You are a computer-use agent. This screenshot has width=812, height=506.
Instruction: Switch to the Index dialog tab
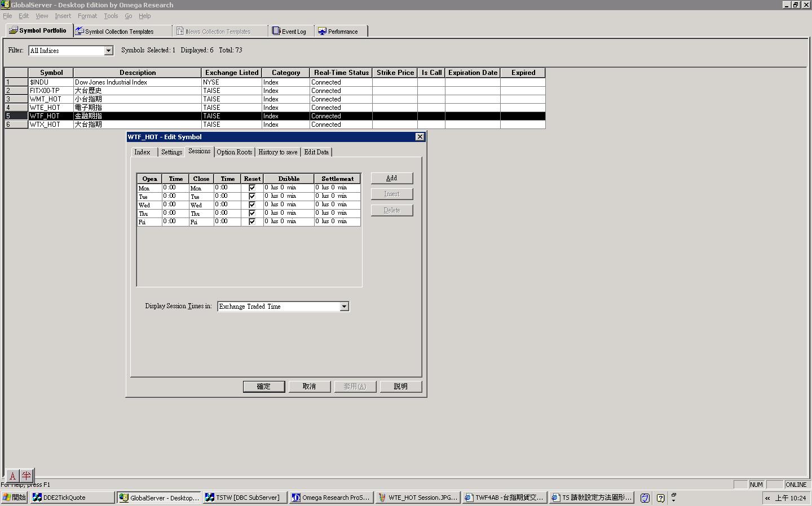[143, 152]
